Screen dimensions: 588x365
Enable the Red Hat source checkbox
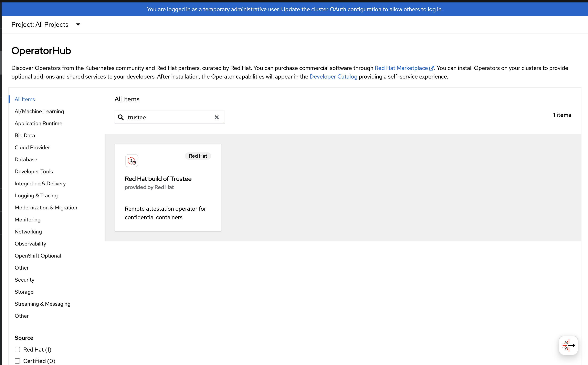(x=17, y=350)
